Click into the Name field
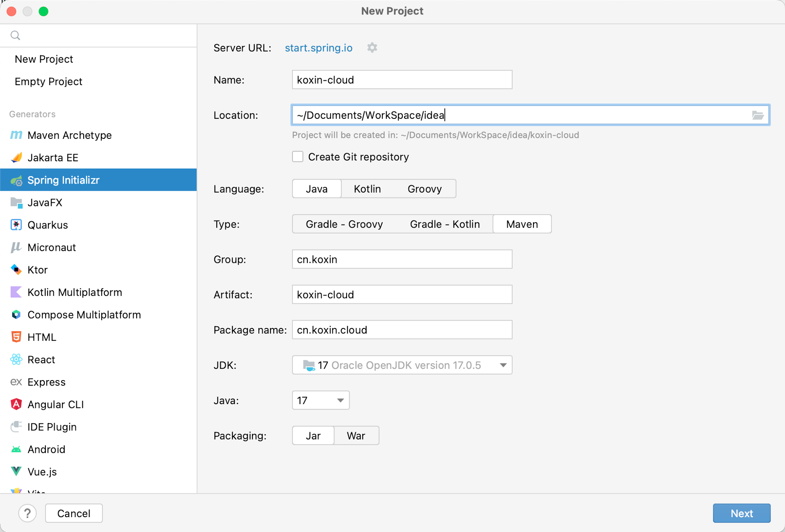This screenshot has height=532, width=785. pyautogui.click(x=402, y=80)
